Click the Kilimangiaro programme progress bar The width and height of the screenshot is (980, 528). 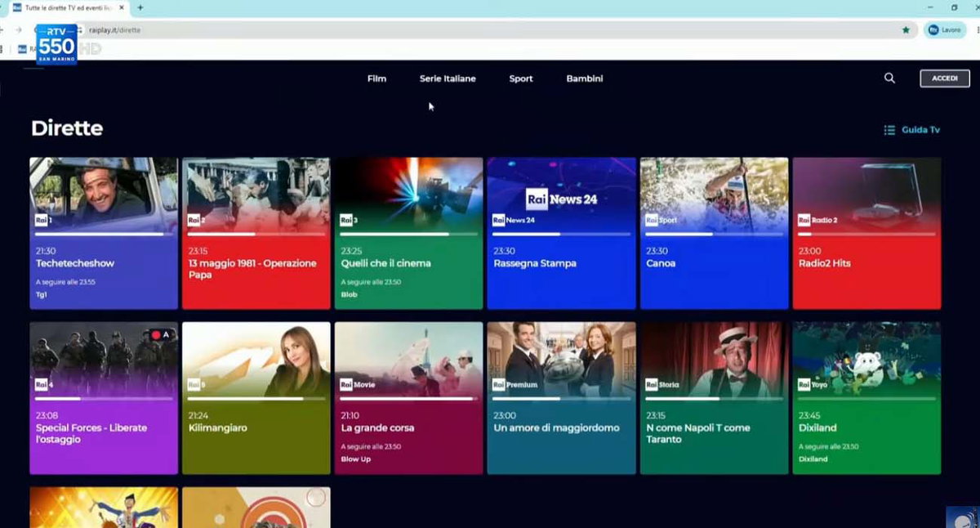(256, 399)
